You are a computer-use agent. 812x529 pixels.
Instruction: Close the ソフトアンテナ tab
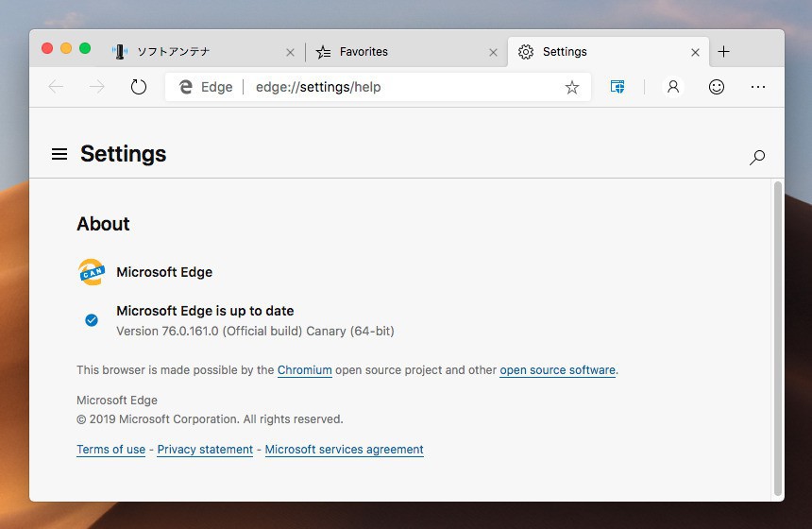[x=290, y=52]
